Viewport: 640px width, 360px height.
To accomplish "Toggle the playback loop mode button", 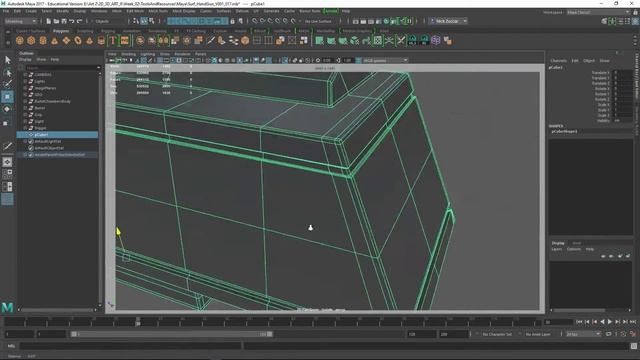I will point(608,334).
